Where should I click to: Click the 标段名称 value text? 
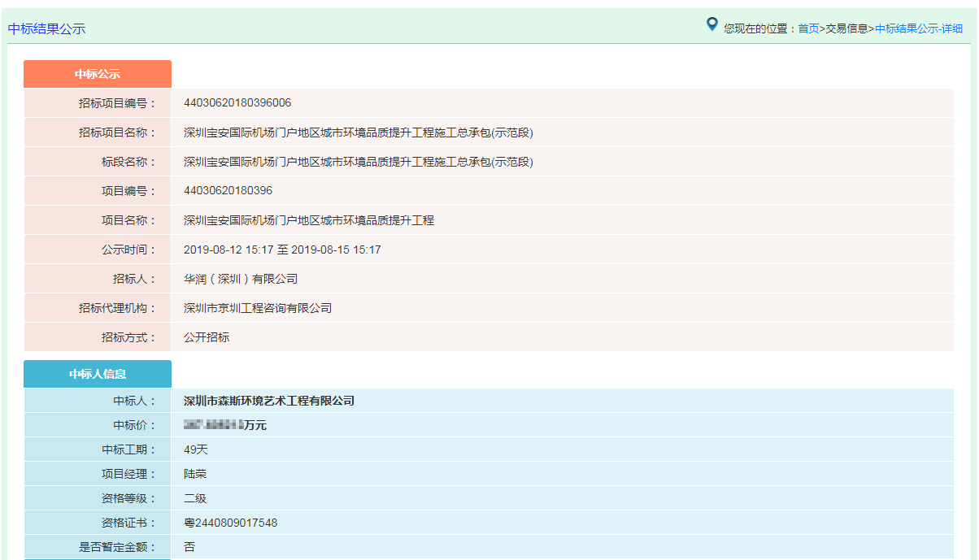tap(358, 162)
